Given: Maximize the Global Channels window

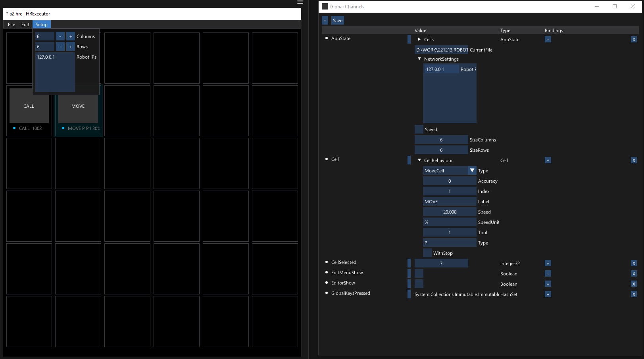Looking at the screenshot, I should [615, 6].
